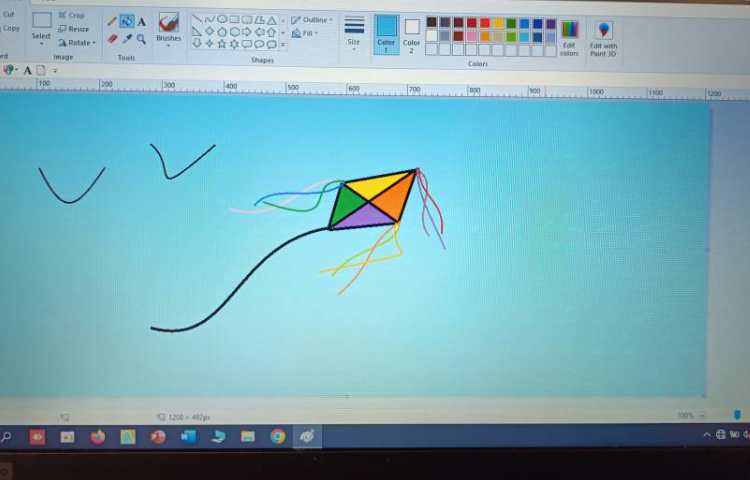Viewport: 750px width, 480px height.
Task: Set Color 2 as active color
Action: (411, 32)
